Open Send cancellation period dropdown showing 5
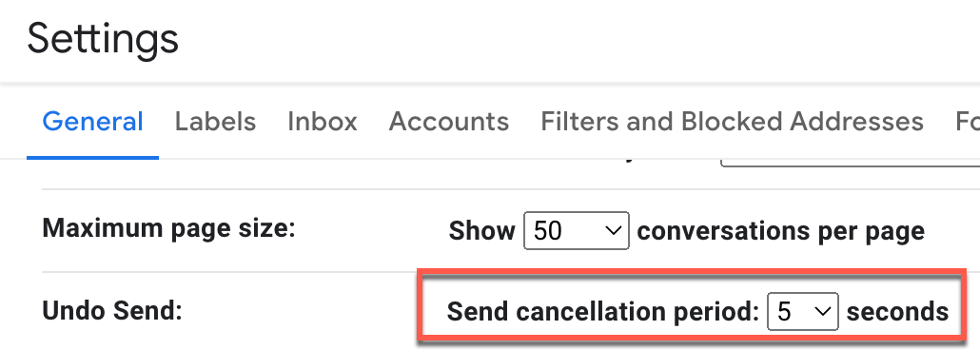Screen dimensions: 980x350 (802, 311)
